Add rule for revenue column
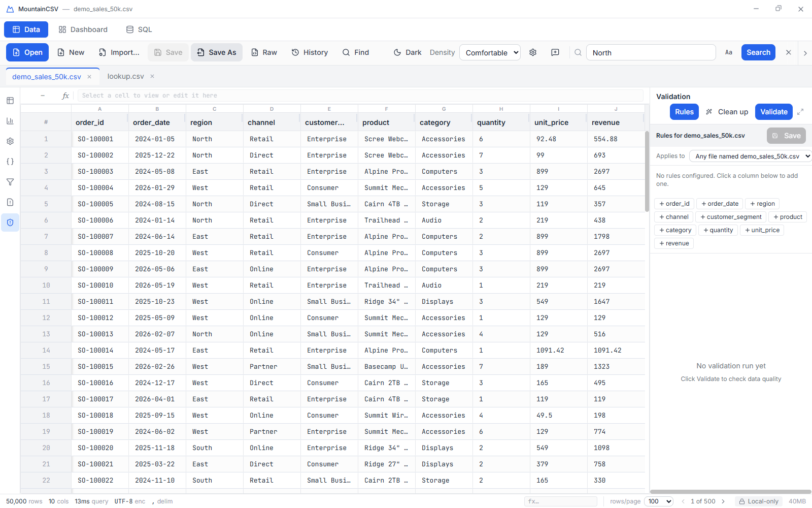Screen dimensions: 812x508 coord(674,243)
